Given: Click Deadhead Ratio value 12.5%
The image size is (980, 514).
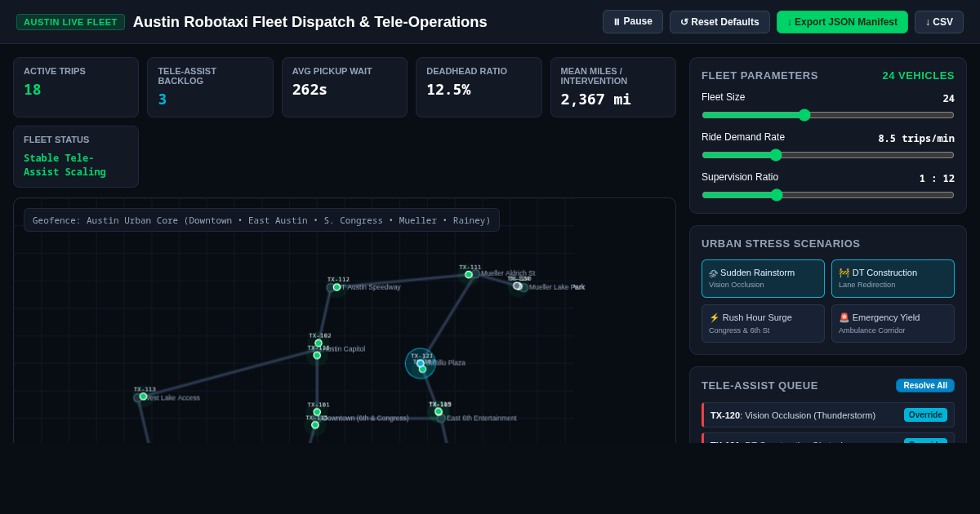Looking at the screenshot, I should [448, 90].
